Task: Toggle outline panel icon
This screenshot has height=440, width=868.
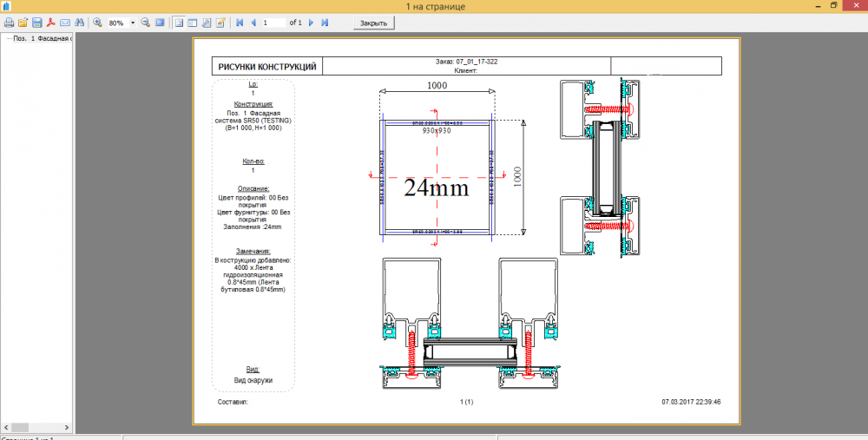Action: click(179, 23)
